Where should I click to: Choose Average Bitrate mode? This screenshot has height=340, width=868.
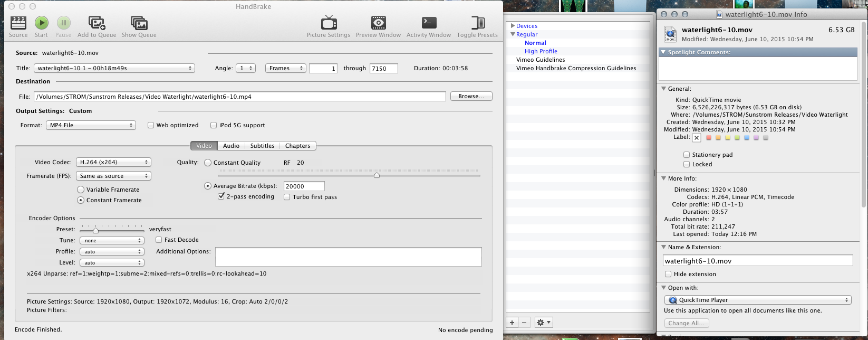pyautogui.click(x=208, y=186)
